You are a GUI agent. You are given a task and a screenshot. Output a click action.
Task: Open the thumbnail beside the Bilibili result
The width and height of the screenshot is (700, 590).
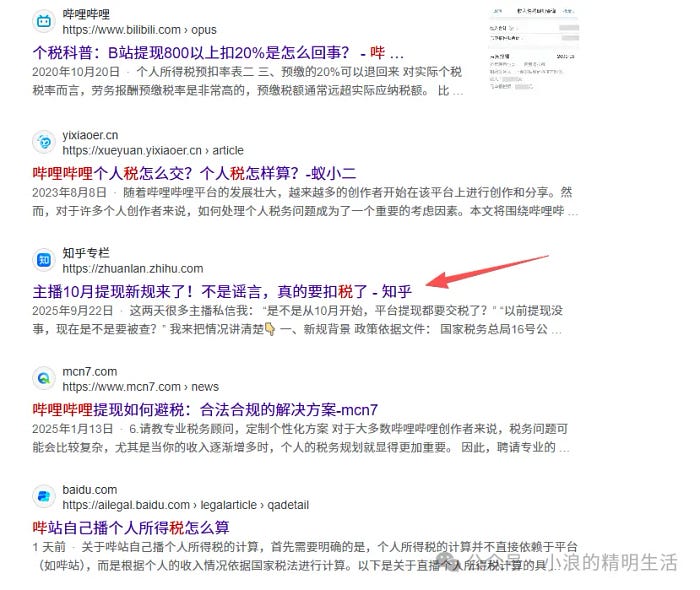pos(534,49)
